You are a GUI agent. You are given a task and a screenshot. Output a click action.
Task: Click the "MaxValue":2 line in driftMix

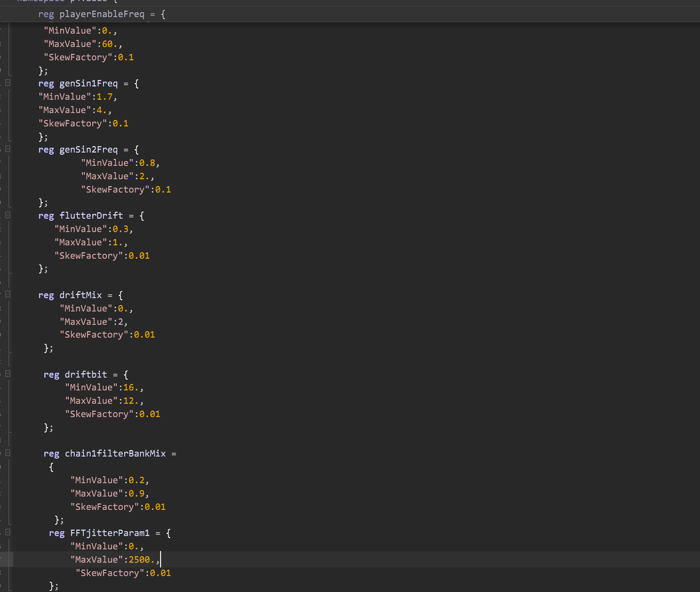[94, 322]
